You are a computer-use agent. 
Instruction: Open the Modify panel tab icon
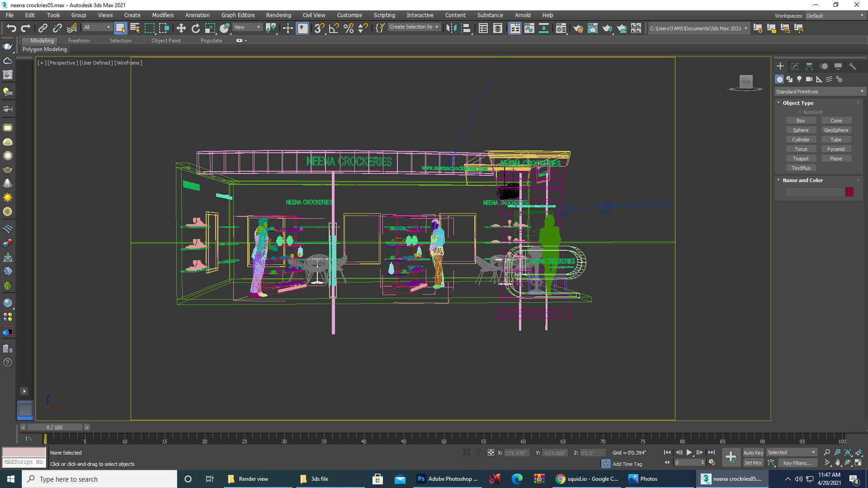[795, 66]
